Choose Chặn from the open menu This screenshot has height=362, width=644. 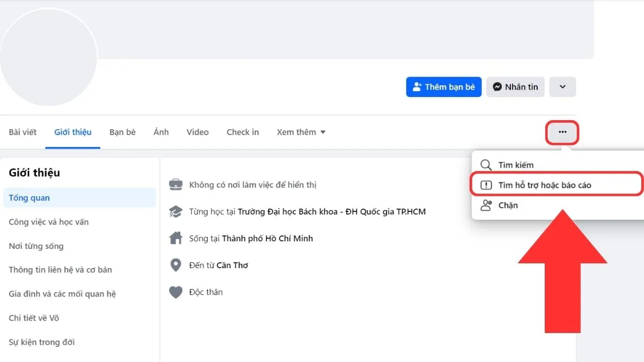pos(508,205)
